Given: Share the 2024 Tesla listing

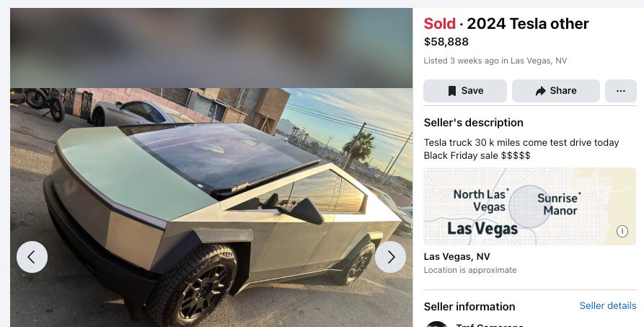Looking at the screenshot, I should click(556, 91).
